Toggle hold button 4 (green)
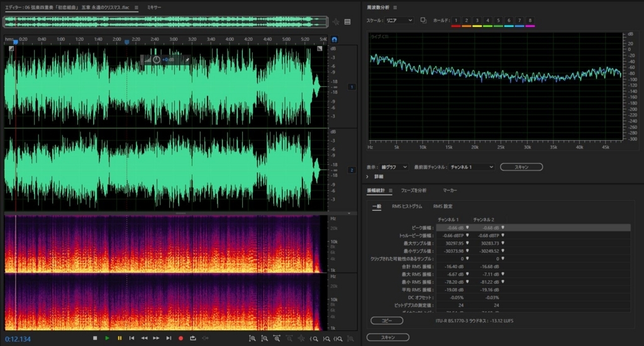 pyautogui.click(x=487, y=21)
